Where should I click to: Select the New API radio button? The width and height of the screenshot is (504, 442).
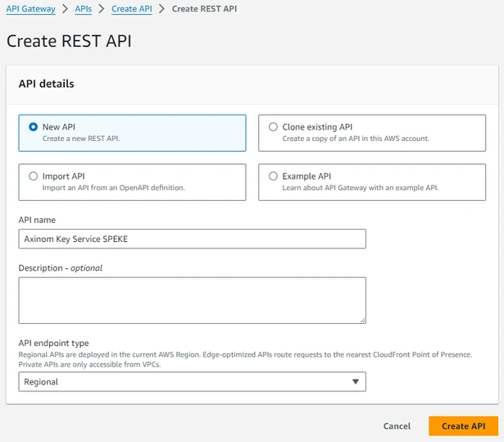click(x=34, y=127)
